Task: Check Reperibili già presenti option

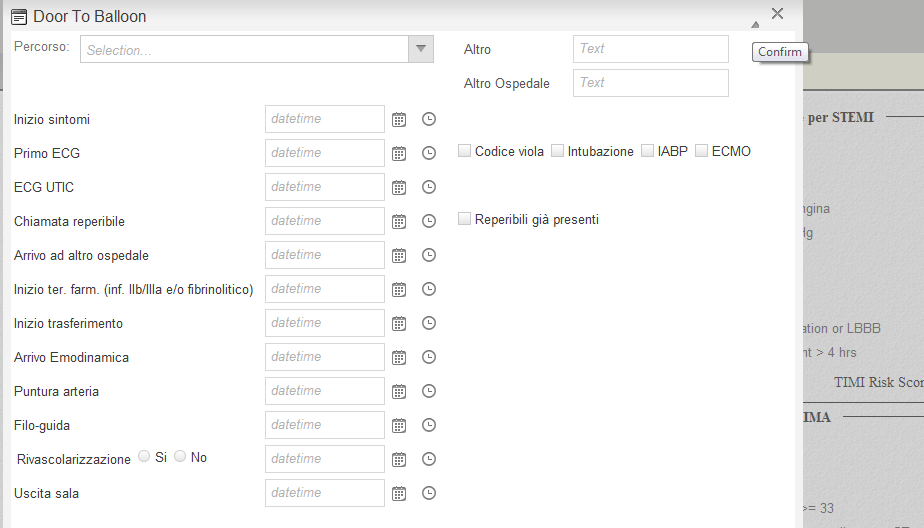Action: pos(465,219)
